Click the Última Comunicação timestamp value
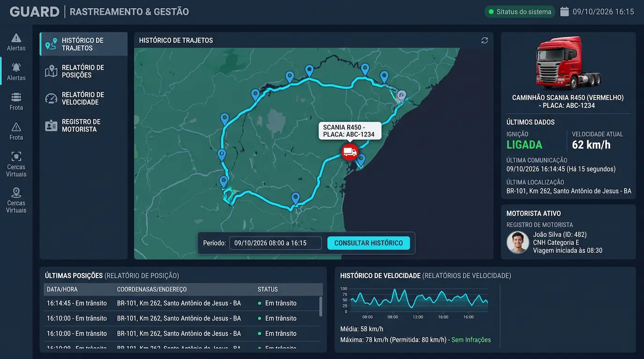The height and width of the screenshot is (359, 644). 561,169
